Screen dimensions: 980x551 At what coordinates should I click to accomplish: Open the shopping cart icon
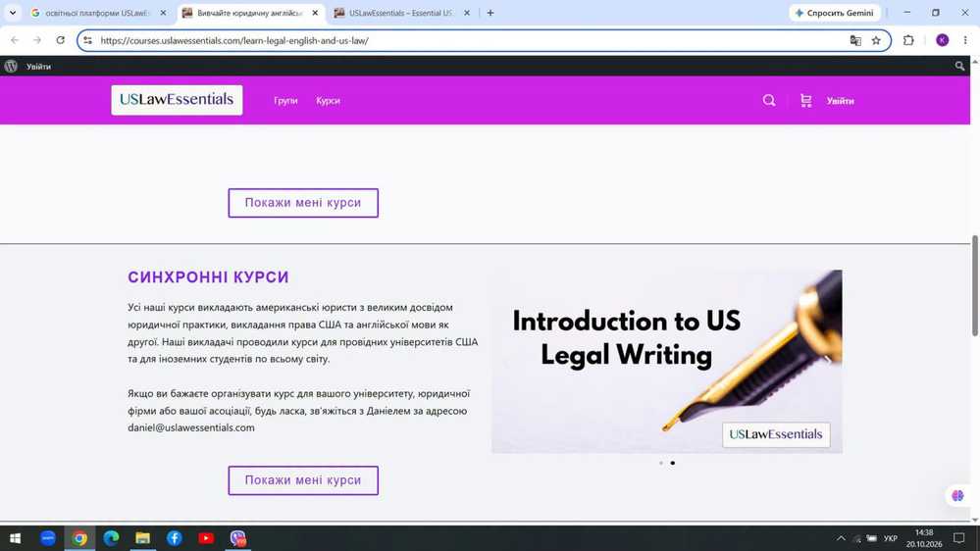(805, 101)
